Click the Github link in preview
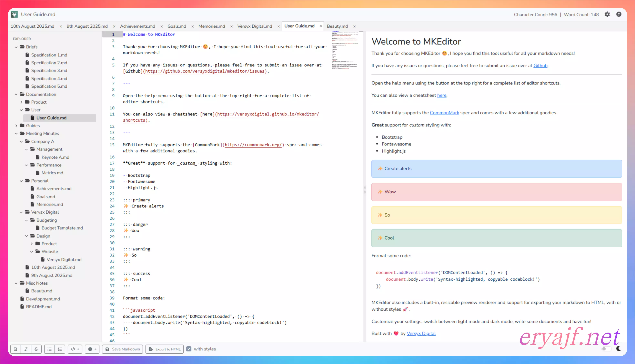 tap(540, 66)
